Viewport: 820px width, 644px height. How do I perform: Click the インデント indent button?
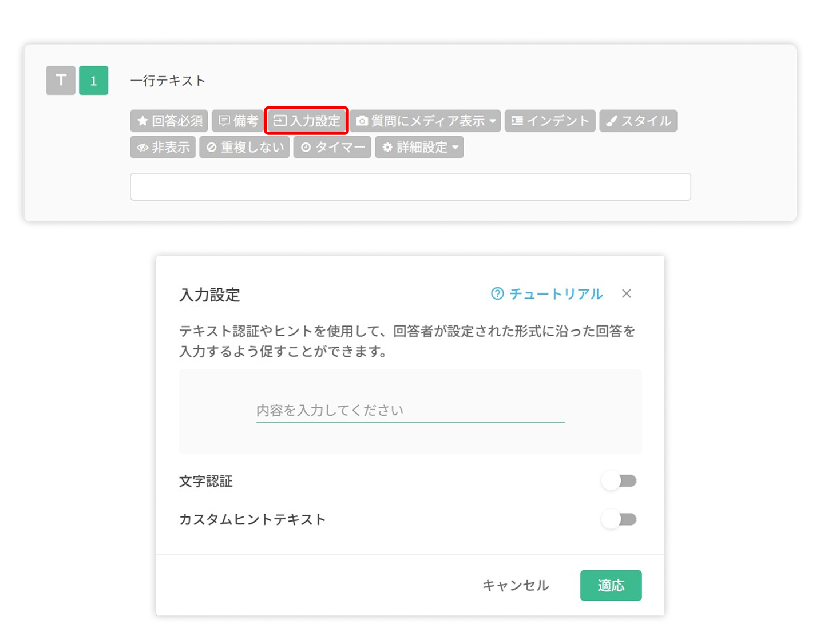[x=550, y=121]
